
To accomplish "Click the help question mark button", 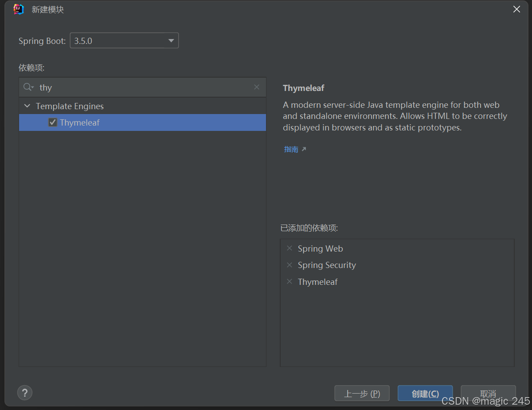I will (x=25, y=393).
